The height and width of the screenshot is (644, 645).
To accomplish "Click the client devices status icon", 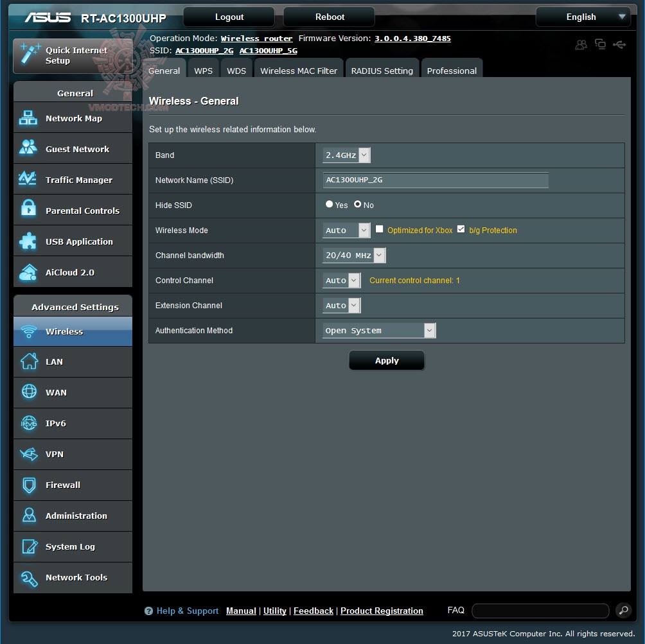I will (x=600, y=44).
